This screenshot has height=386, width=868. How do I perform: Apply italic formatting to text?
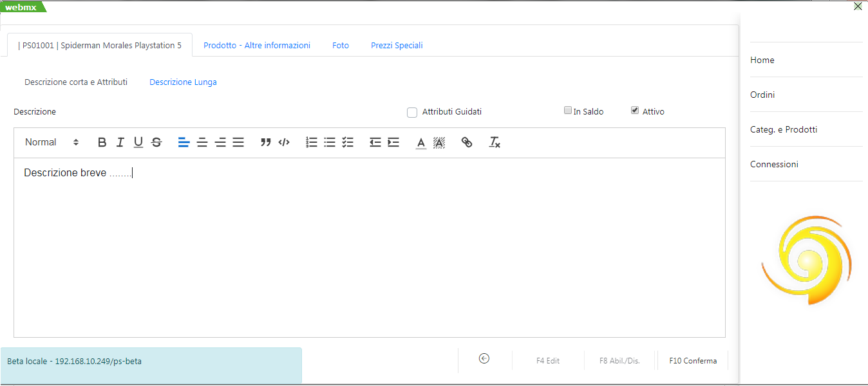[120, 143]
